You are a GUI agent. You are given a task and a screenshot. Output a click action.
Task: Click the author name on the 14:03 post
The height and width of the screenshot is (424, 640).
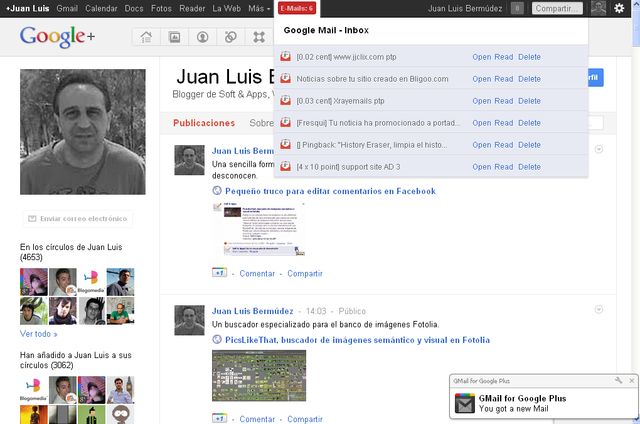coord(252,311)
